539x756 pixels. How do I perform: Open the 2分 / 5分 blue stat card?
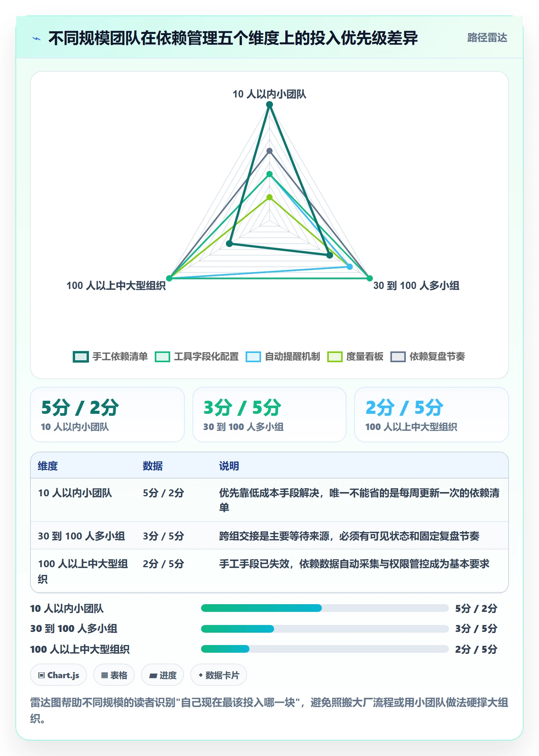pyautogui.click(x=431, y=415)
